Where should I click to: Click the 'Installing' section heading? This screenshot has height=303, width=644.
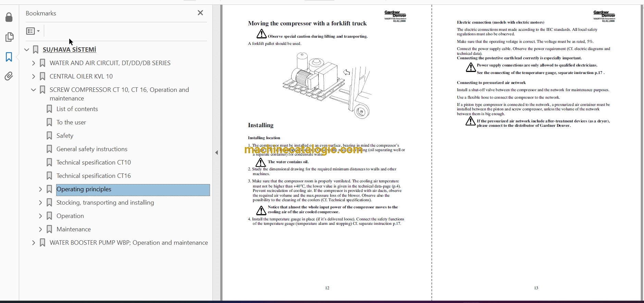pos(261,125)
